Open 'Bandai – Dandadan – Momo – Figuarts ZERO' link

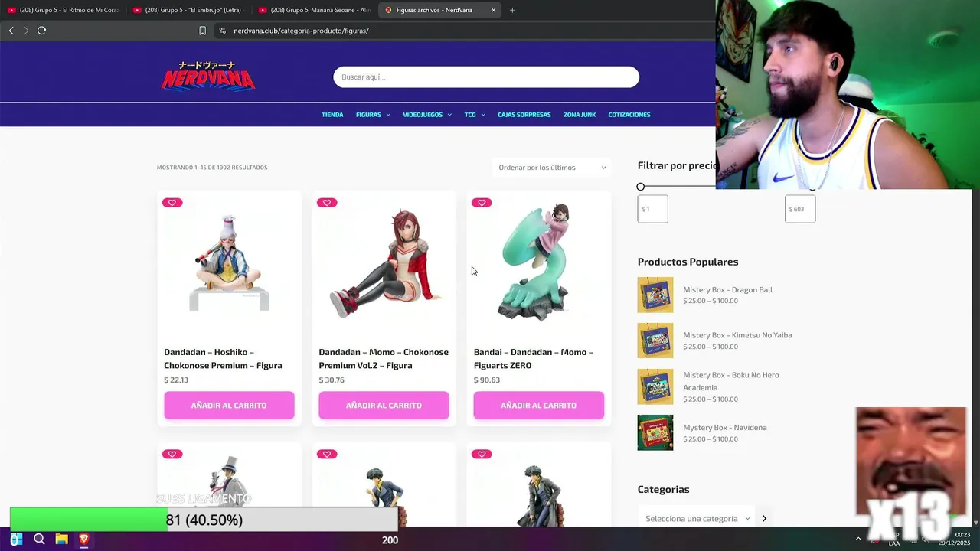534,359
